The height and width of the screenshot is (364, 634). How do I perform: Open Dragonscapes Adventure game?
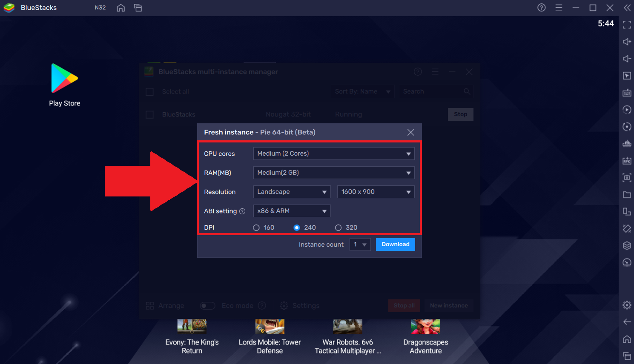click(426, 337)
